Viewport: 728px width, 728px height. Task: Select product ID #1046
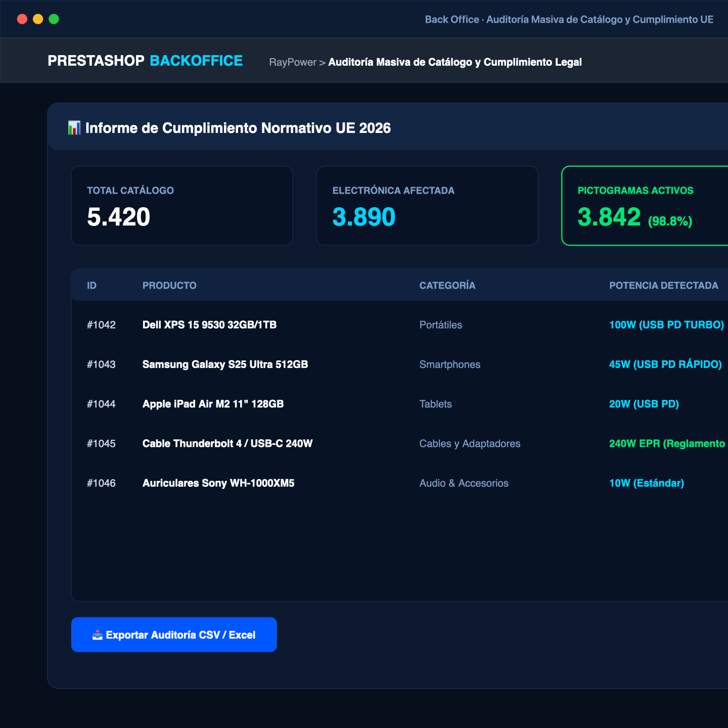[101, 483]
